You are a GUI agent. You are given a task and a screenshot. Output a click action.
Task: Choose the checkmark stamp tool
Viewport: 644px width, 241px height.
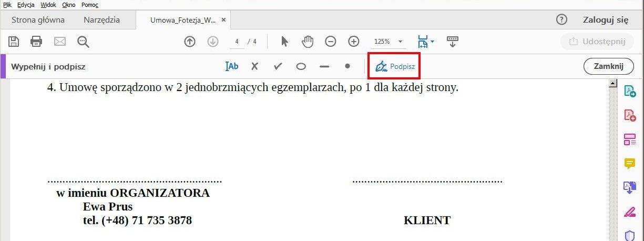point(278,66)
